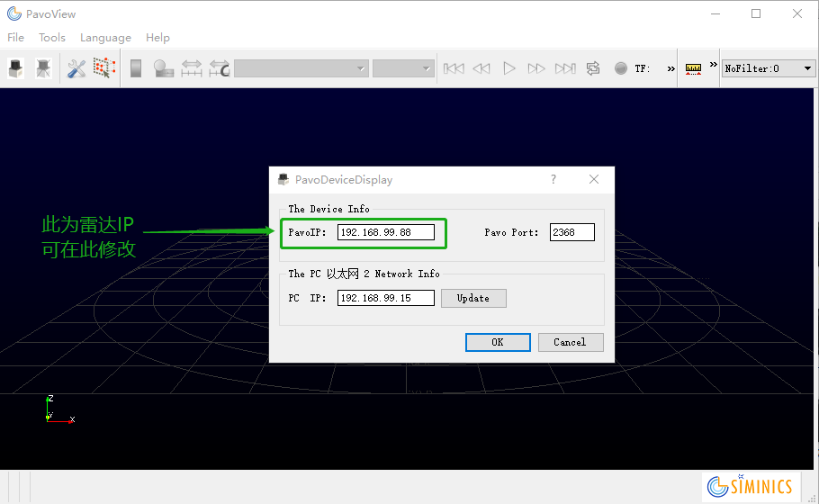This screenshot has height=504, width=819.
Task: Open the narrow gray toolbar dropdown
Action: coord(403,68)
